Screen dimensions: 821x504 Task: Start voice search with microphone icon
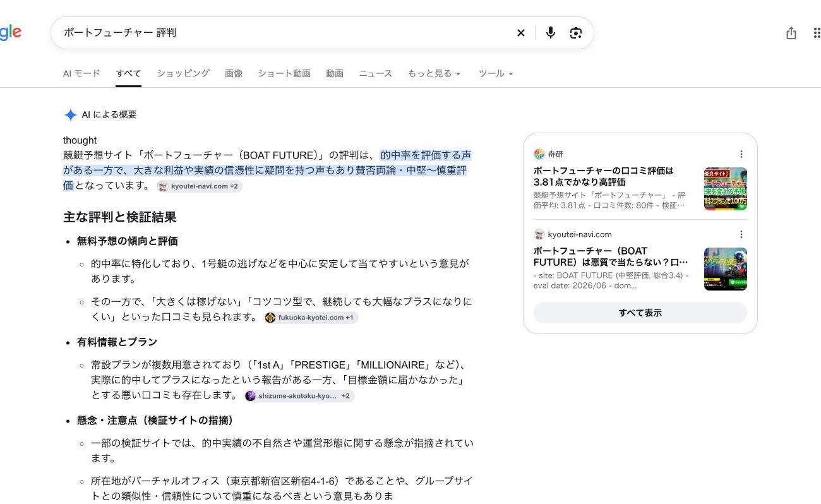551,33
